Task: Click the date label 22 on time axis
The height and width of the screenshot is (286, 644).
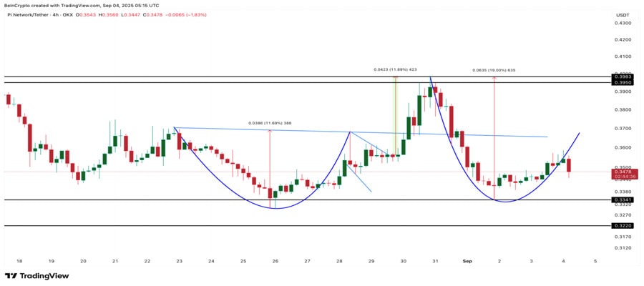Action: coord(147,261)
